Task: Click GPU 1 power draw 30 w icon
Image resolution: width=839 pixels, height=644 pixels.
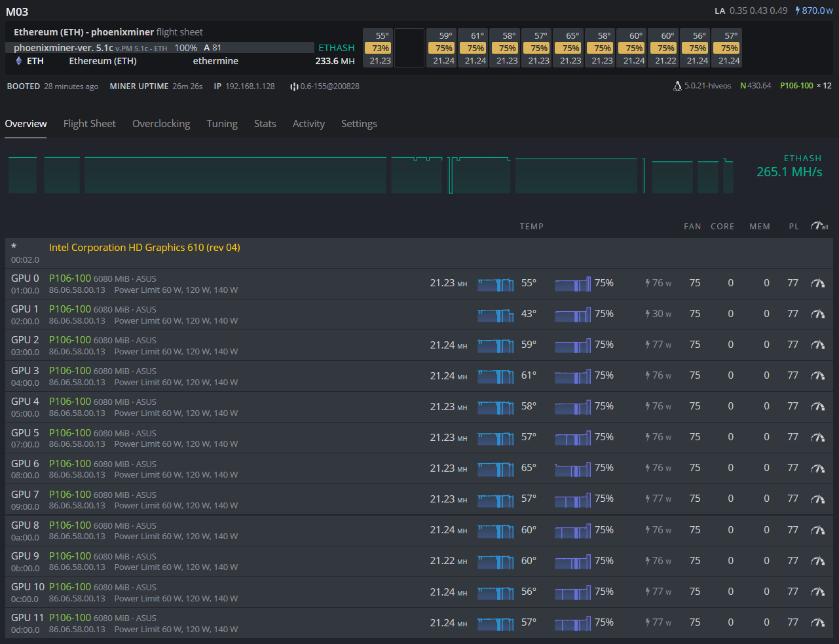Action: 648,314
